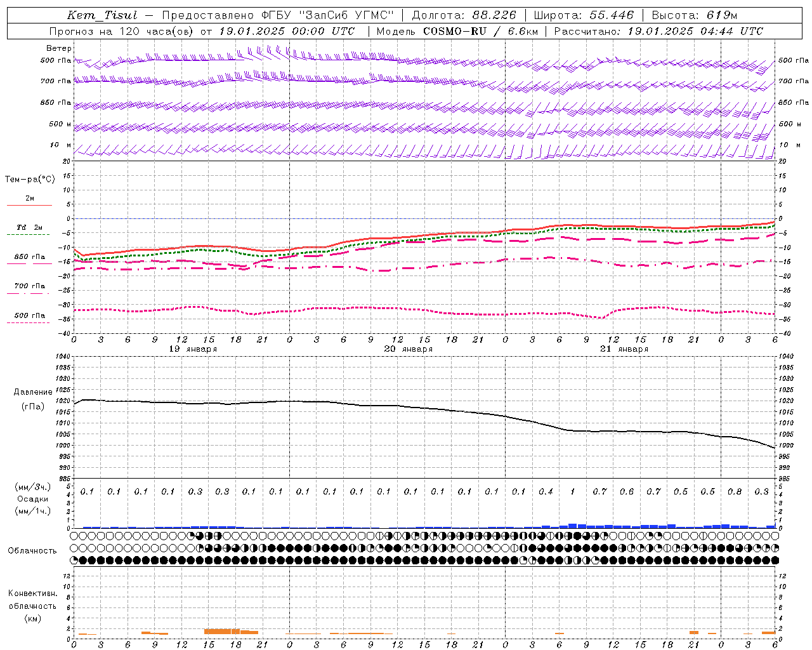Click the '2м' temperature legend entry

click(30, 199)
